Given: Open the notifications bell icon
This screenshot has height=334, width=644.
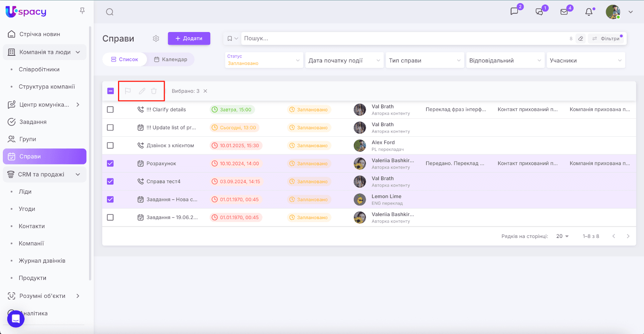Looking at the screenshot, I should pos(589,12).
